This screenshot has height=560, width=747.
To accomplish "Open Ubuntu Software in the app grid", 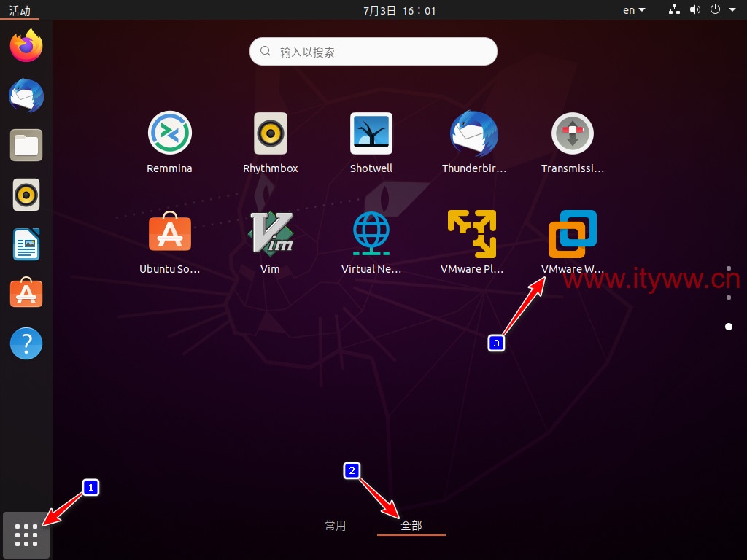I will pos(169,242).
